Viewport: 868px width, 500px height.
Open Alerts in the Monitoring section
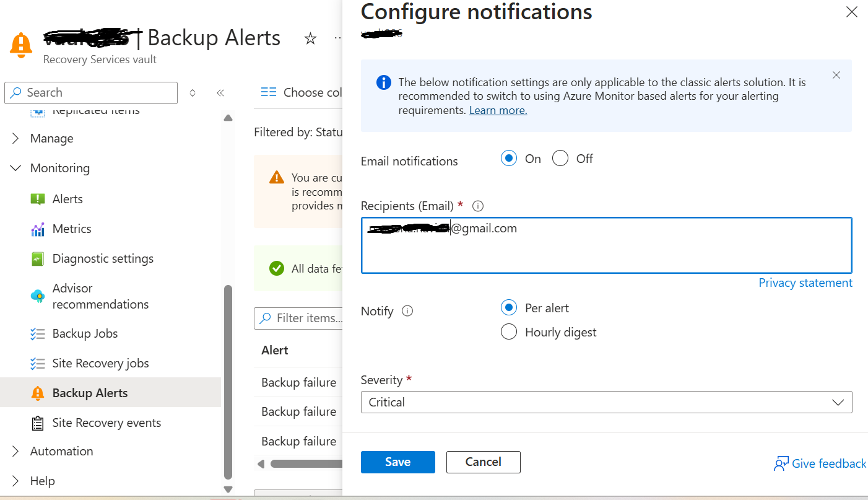pyautogui.click(x=67, y=199)
